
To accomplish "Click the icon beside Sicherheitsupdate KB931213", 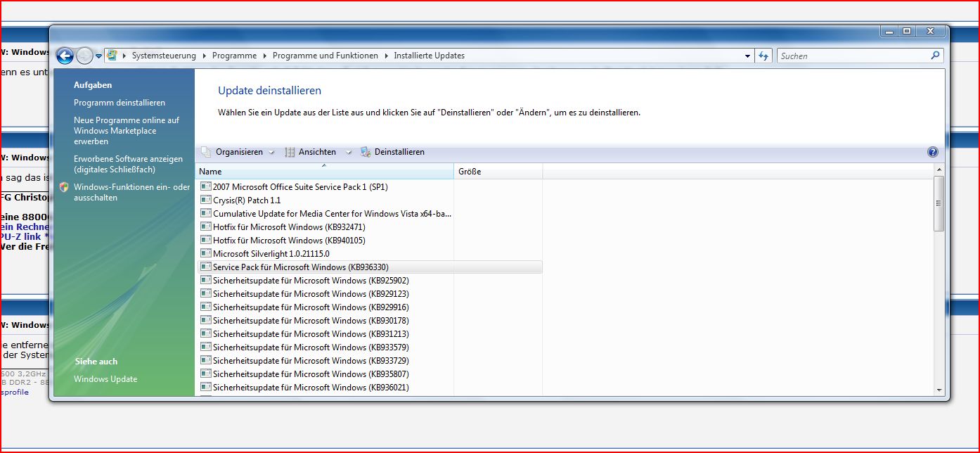I will [206, 333].
